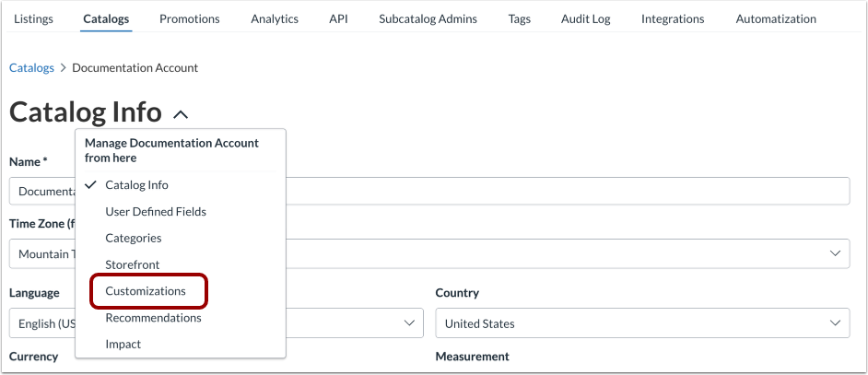Click the checked Catalog Info menu item
Screen dimensions: 868x375
click(136, 185)
